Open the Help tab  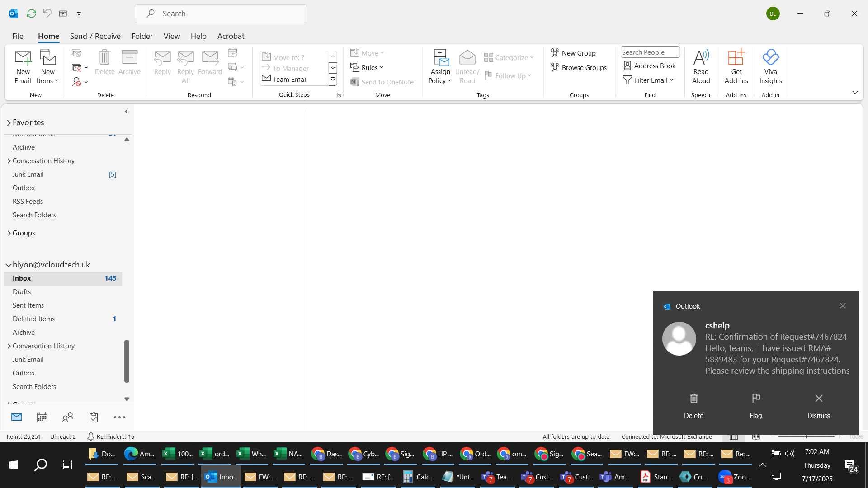[198, 36]
